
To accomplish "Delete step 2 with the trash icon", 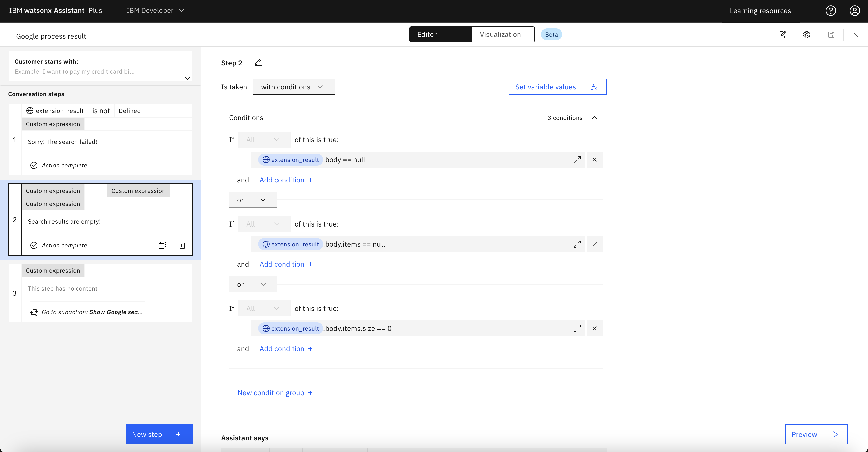I will pos(182,245).
